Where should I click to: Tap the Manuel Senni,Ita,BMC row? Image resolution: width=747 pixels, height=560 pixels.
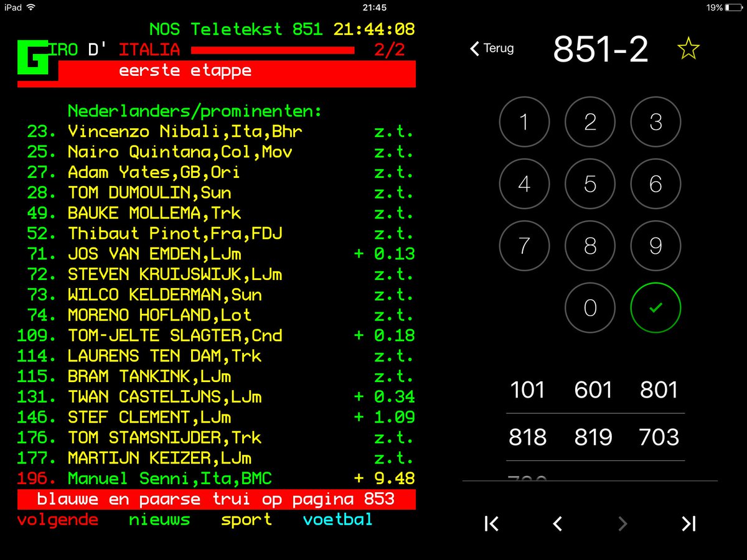[216, 478]
